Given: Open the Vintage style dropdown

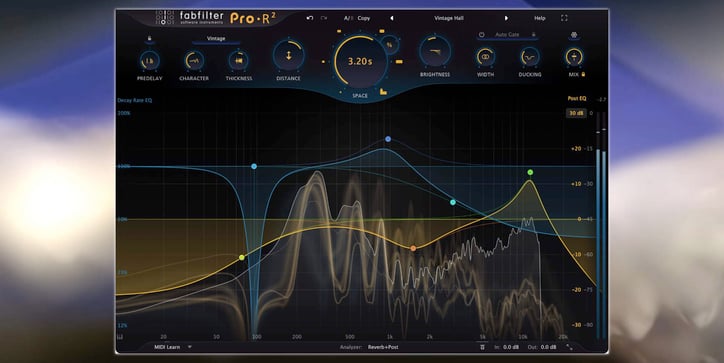Looking at the screenshot, I should coord(216,39).
